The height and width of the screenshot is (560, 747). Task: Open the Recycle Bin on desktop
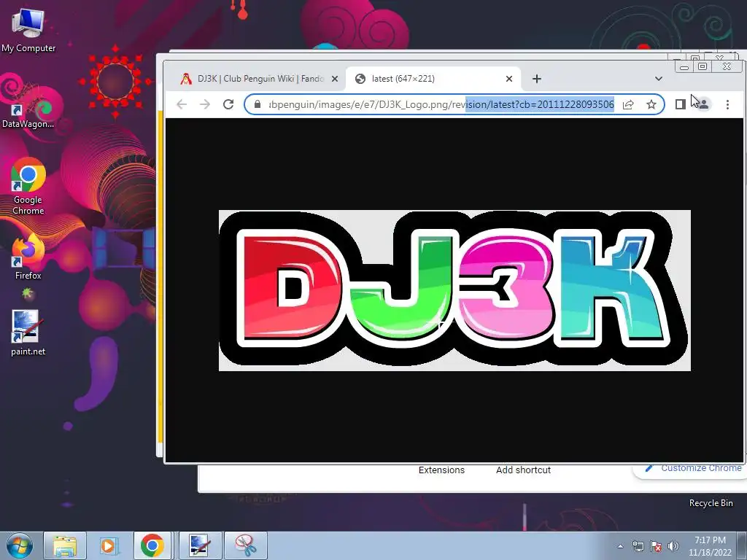(711, 503)
